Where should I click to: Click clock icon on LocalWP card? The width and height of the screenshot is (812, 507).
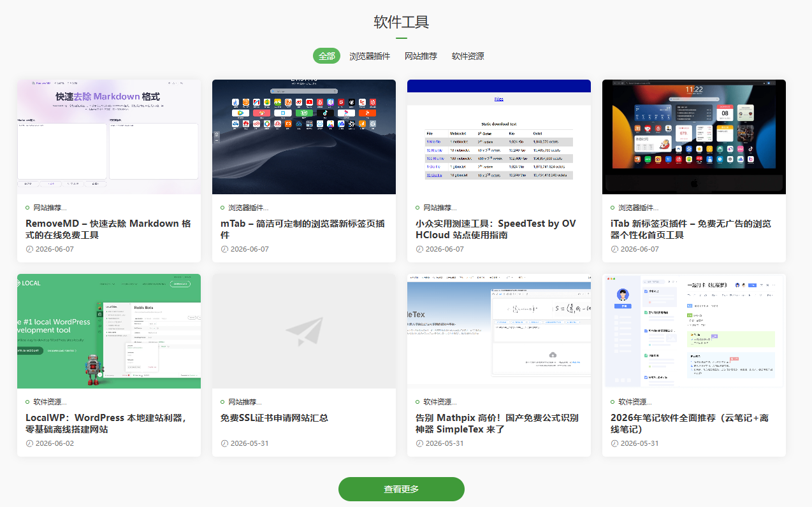[29, 443]
